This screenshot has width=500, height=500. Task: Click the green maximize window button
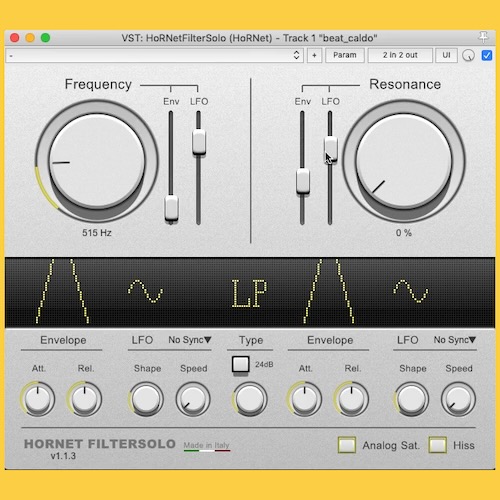(x=45, y=38)
